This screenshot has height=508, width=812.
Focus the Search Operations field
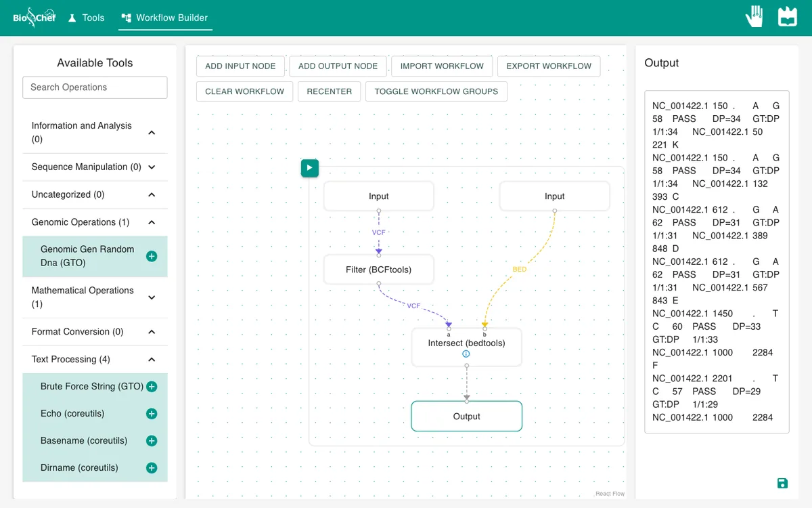[x=95, y=87]
